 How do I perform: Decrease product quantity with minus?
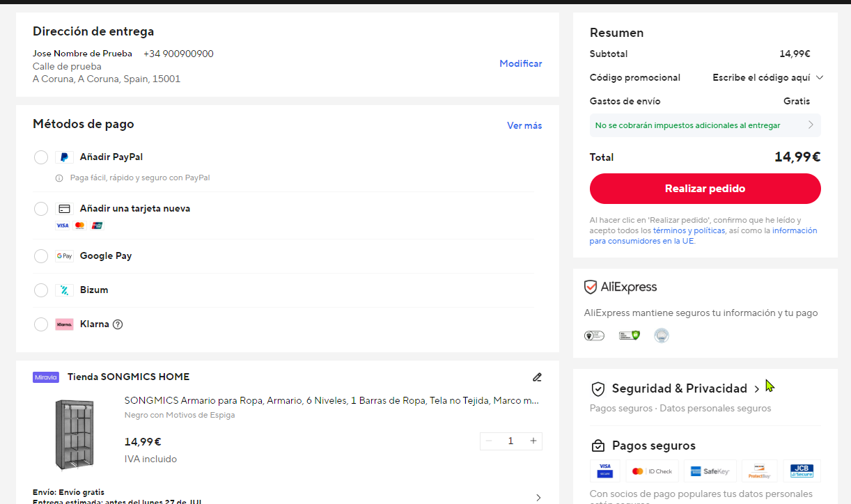pyautogui.click(x=489, y=441)
